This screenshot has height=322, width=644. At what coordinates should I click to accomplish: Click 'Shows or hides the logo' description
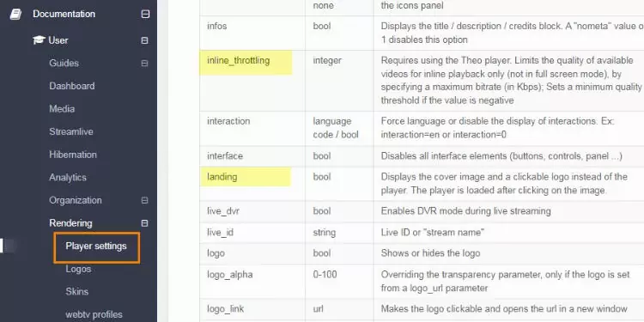click(x=430, y=253)
